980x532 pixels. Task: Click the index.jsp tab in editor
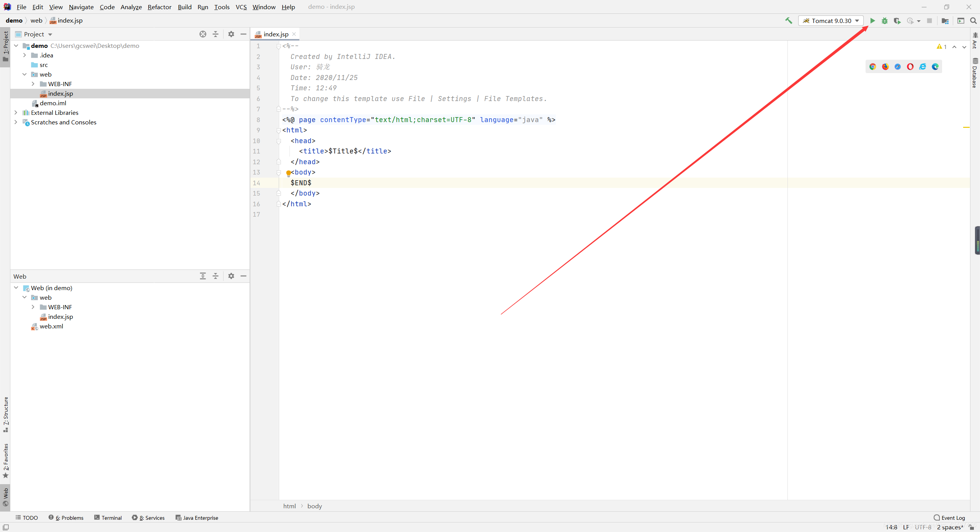(275, 33)
